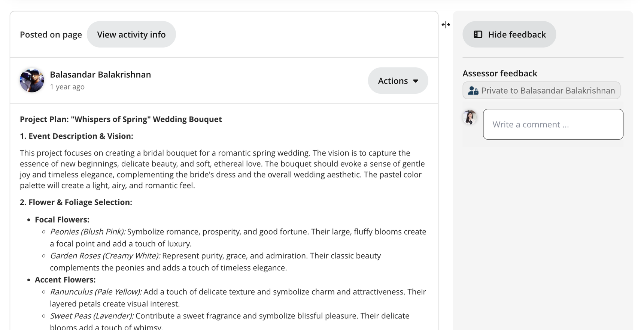
Task: Click the "Garden Roses (Creamy White)" text
Action: pyautogui.click(x=105, y=256)
